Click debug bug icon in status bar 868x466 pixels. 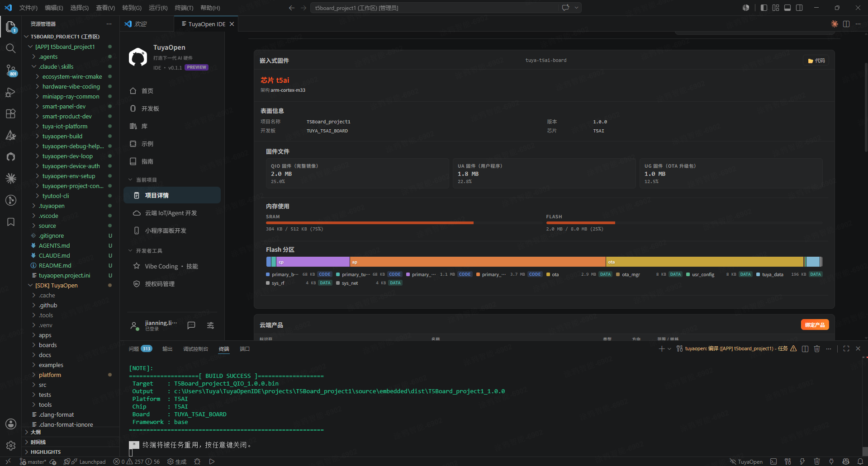pyautogui.click(x=197, y=461)
